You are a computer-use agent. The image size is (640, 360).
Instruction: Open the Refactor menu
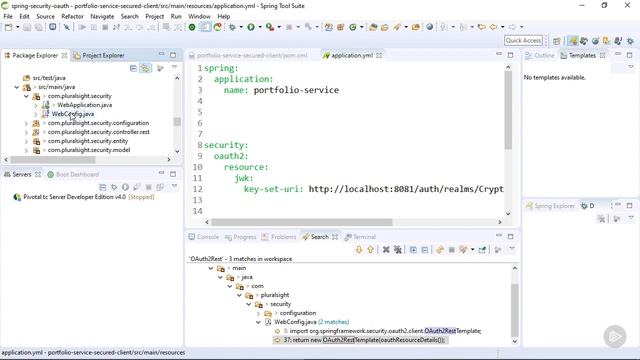click(x=72, y=16)
